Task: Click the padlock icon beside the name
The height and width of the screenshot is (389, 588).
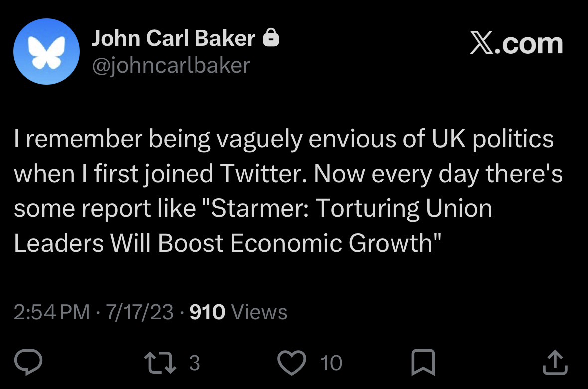Action: pos(271,38)
